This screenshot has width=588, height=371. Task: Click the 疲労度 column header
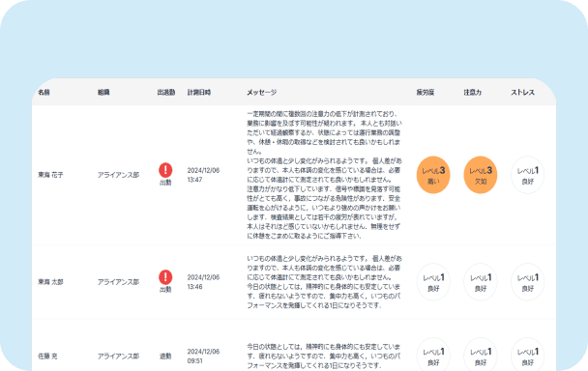(x=426, y=92)
